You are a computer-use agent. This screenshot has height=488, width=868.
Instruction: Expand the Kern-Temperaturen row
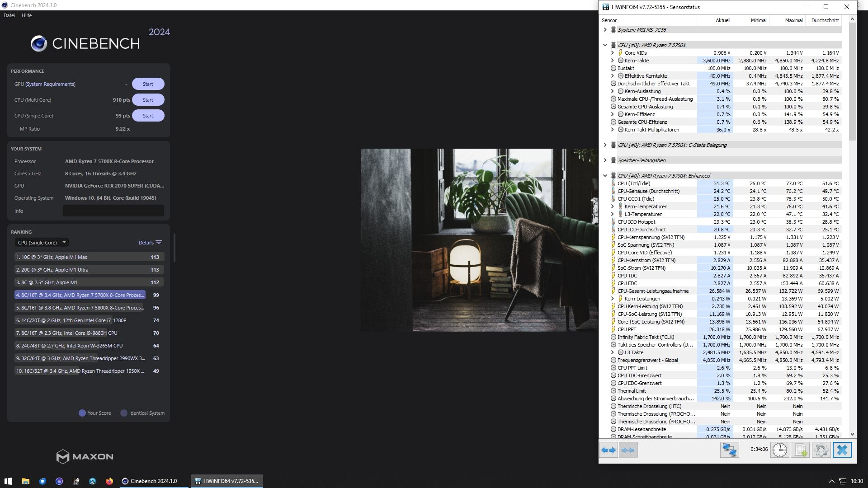(613, 206)
